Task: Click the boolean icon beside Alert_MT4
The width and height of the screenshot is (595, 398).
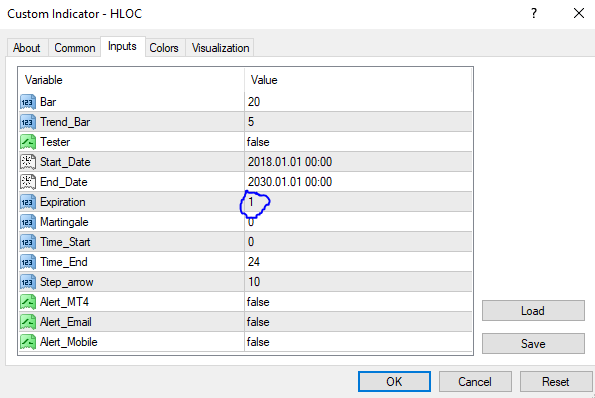Action: coord(28,302)
